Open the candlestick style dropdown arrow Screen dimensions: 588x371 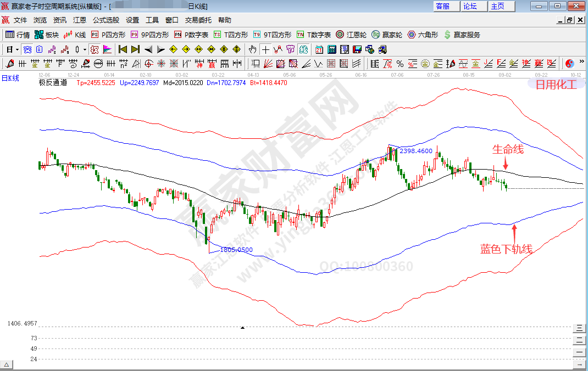click(x=84, y=49)
